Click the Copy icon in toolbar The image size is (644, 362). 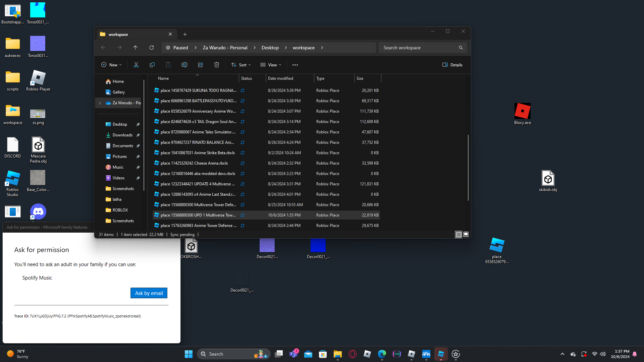pos(152,65)
